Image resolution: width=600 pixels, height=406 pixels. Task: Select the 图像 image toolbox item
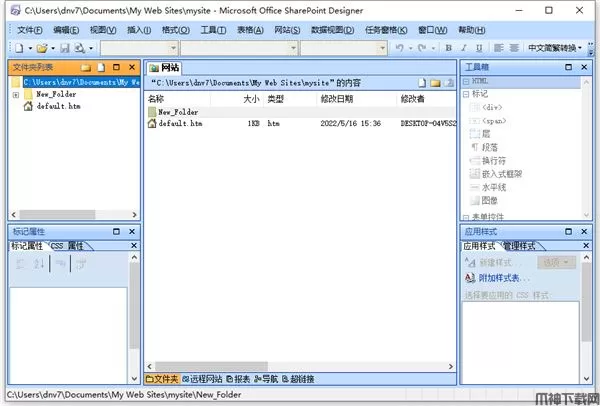coord(484,201)
